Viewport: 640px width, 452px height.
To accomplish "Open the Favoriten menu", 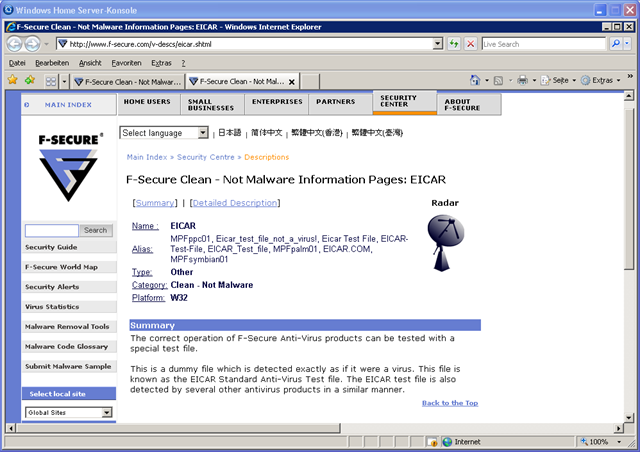I will coord(126,63).
